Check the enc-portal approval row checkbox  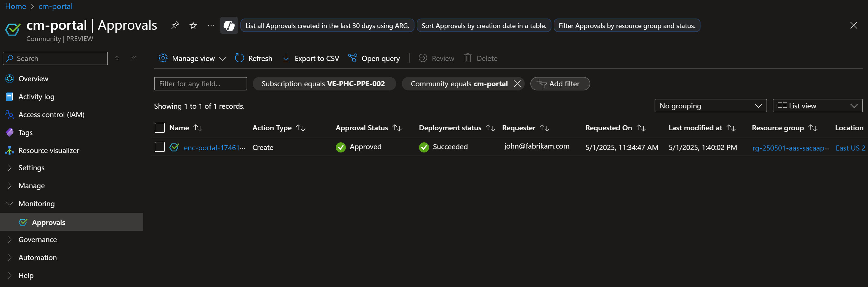pyautogui.click(x=159, y=147)
